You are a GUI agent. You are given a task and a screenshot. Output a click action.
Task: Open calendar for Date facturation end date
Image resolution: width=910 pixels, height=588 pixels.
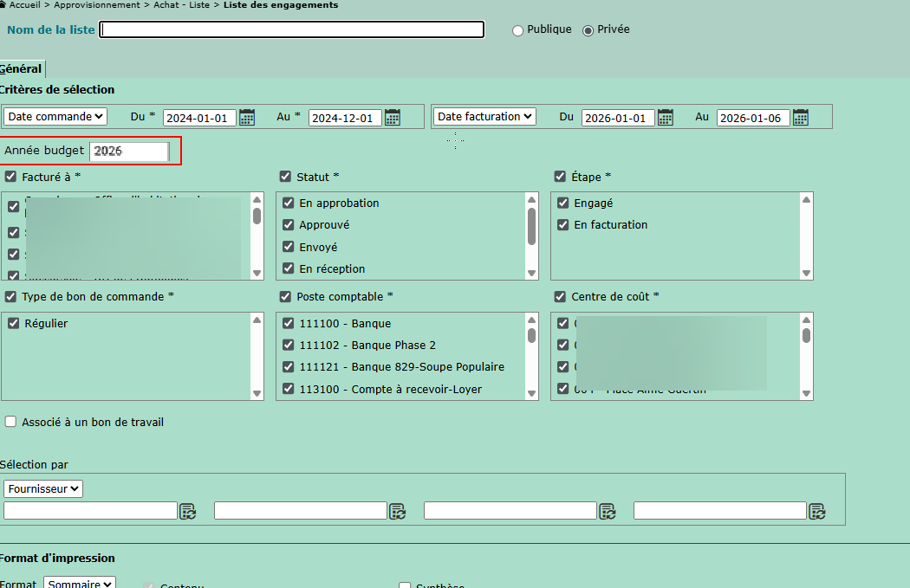click(x=801, y=118)
